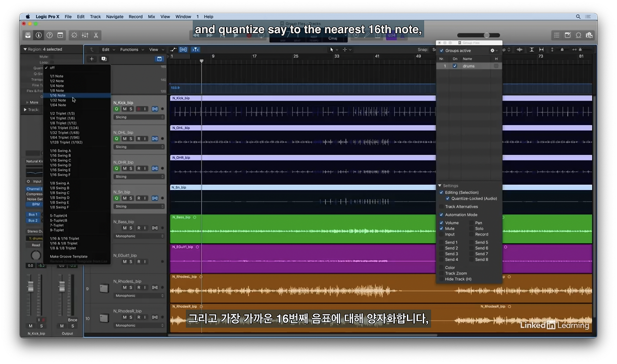This screenshot has height=364, width=617.
Task: Click Waveform Zoom button in toolbar
Action: pyautogui.click(x=520, y=50)
